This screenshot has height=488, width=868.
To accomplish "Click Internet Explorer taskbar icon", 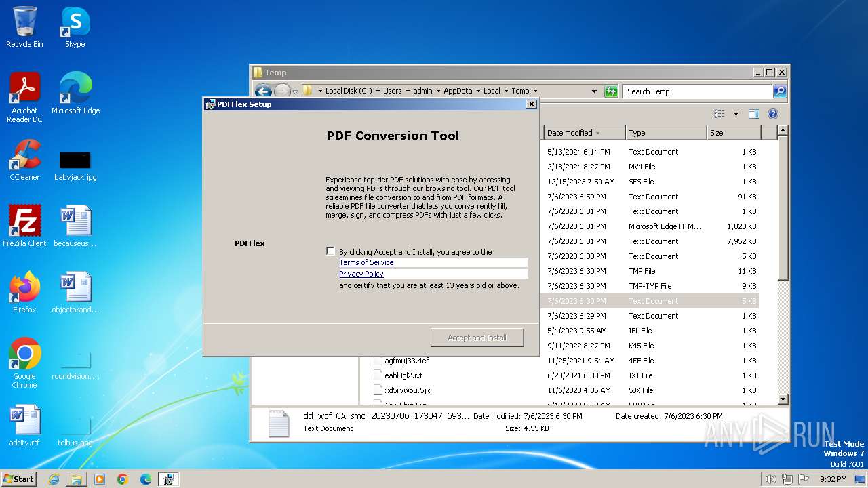I will (x=54, y=479).
